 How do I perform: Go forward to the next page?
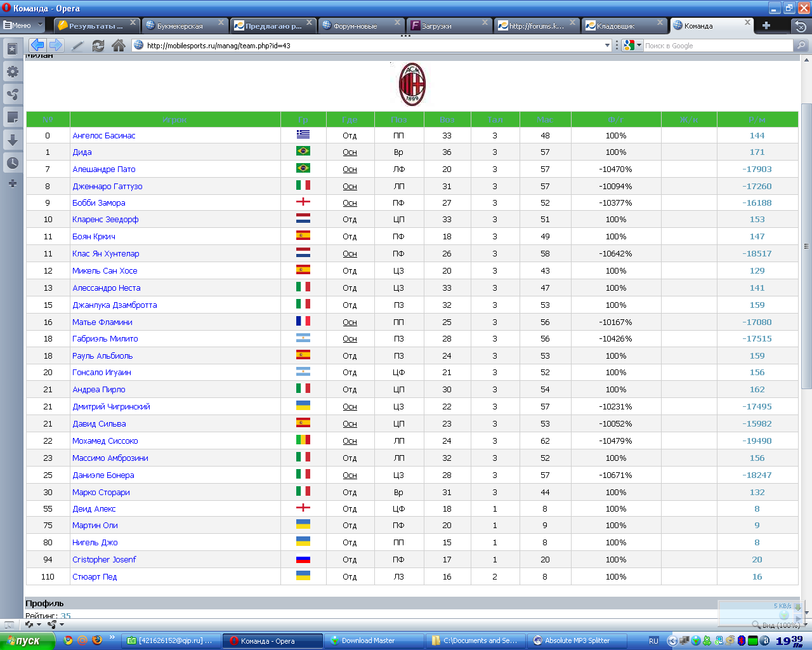point(56,45)
